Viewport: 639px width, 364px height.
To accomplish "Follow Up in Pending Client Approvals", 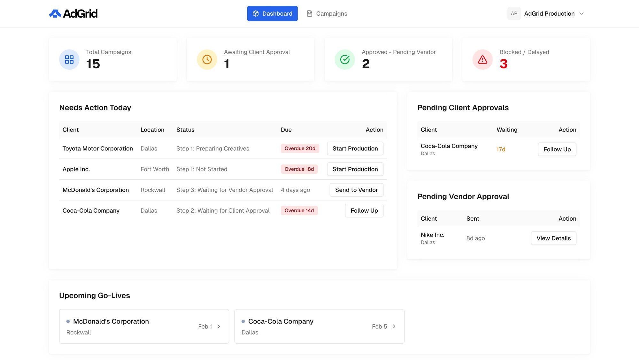I will click(x=557, y=149).
